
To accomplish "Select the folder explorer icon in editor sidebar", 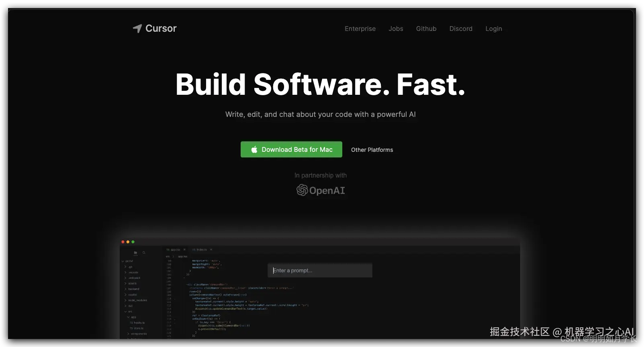I will (135, 253).
